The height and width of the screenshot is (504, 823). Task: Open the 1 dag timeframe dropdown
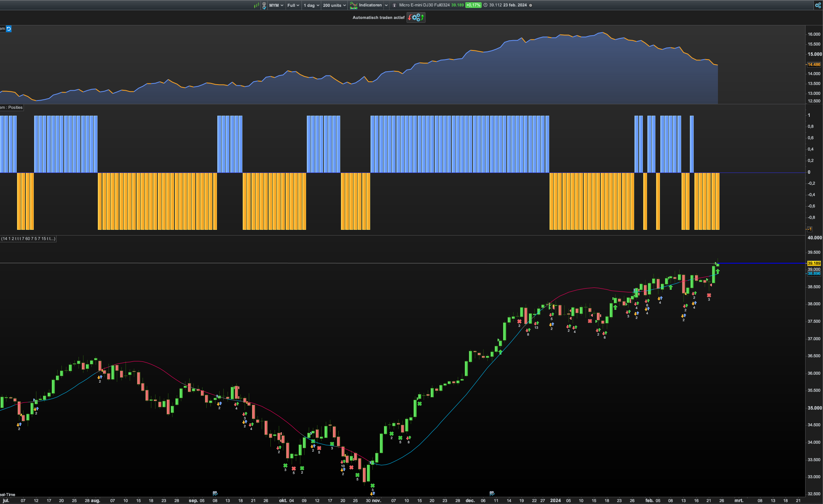pos(312,5)
